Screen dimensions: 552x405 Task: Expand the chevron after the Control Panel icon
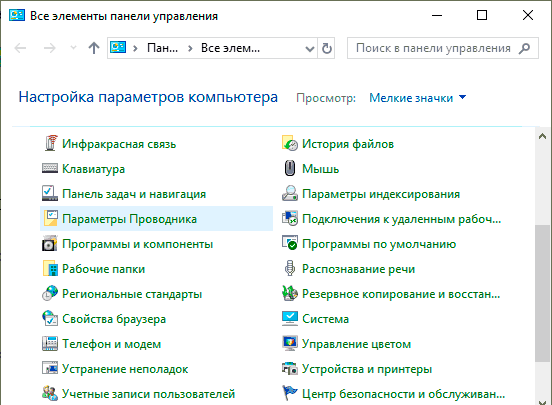pyautogui.click(x=135, y=48)
